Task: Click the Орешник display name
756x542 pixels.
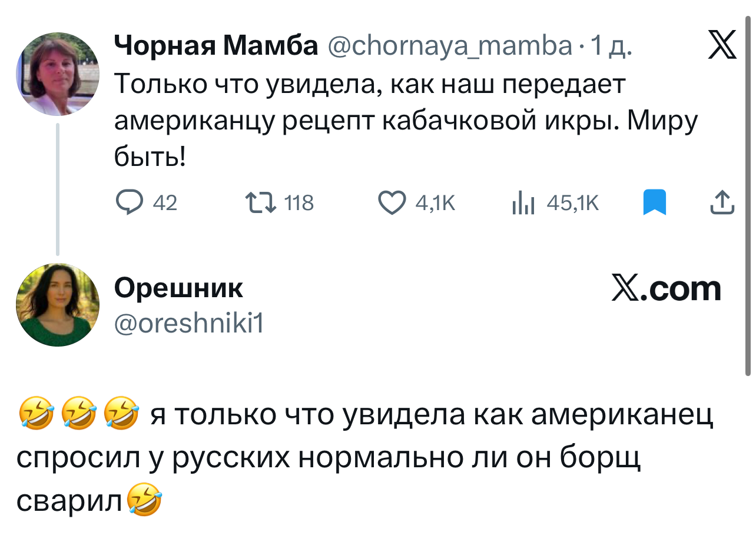Action: pos(178,288)
